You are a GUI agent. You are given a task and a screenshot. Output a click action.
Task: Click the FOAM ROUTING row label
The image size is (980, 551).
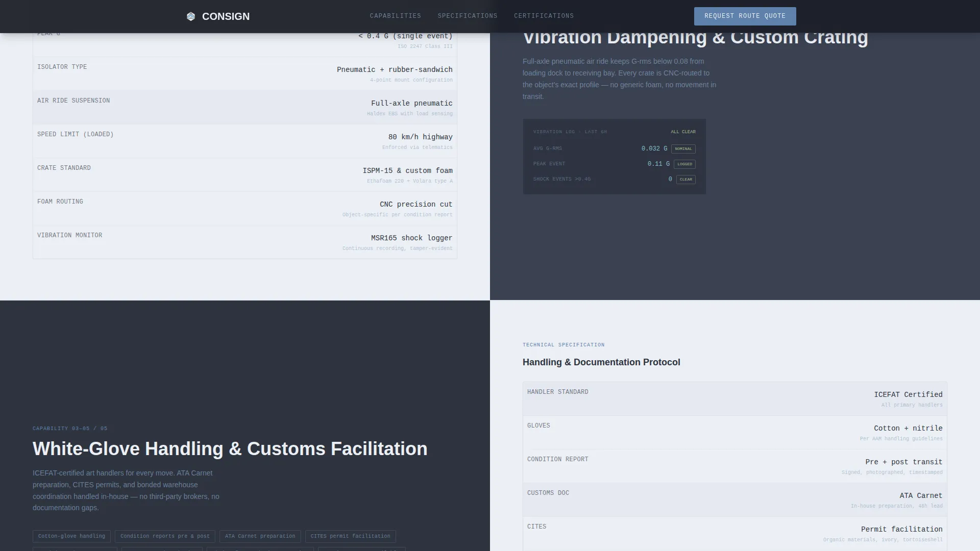click(x=60, y=202)
